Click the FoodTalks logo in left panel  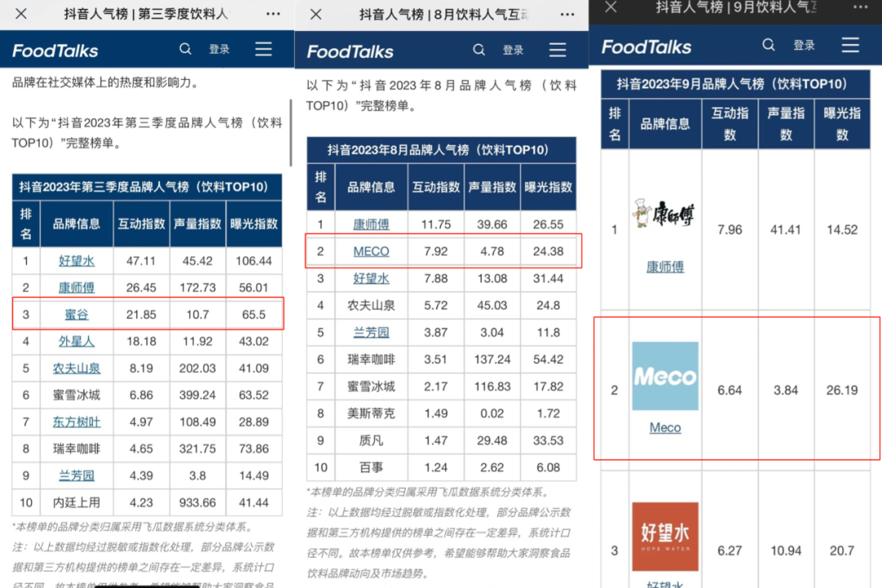[56, 51]
